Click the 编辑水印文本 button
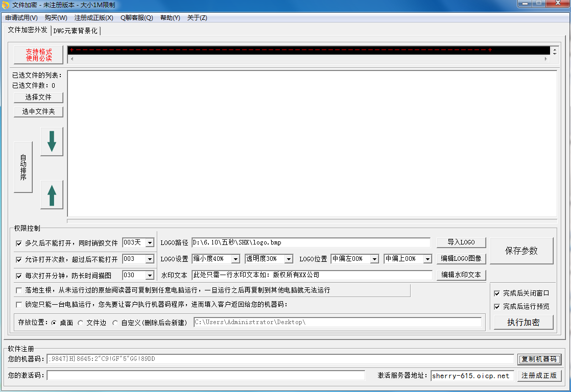 click(461, 275)
